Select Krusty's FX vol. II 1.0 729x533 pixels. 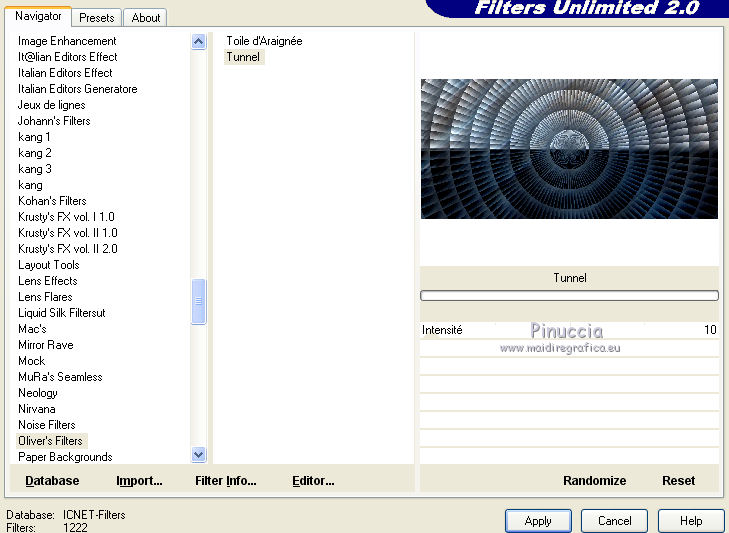[x=67, y=233]
